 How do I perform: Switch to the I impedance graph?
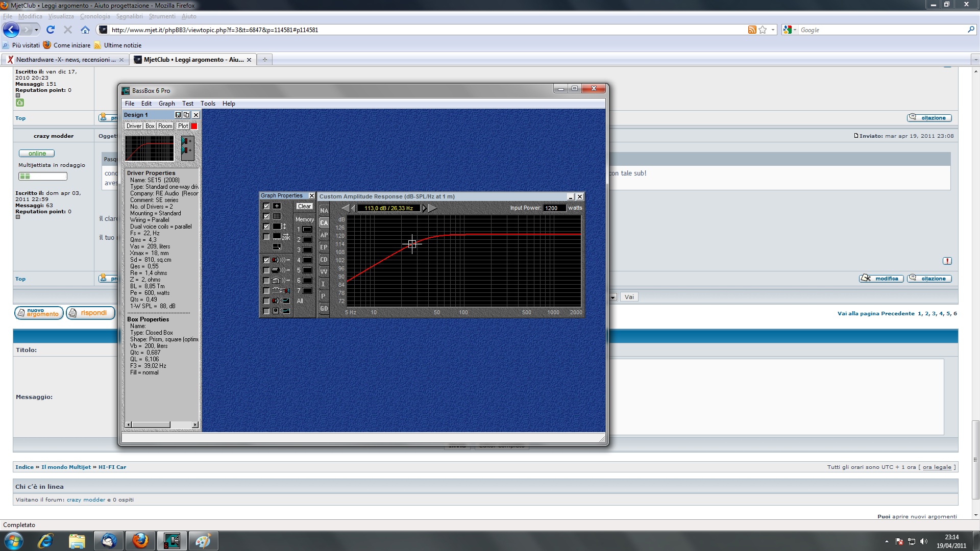[324, 284]
